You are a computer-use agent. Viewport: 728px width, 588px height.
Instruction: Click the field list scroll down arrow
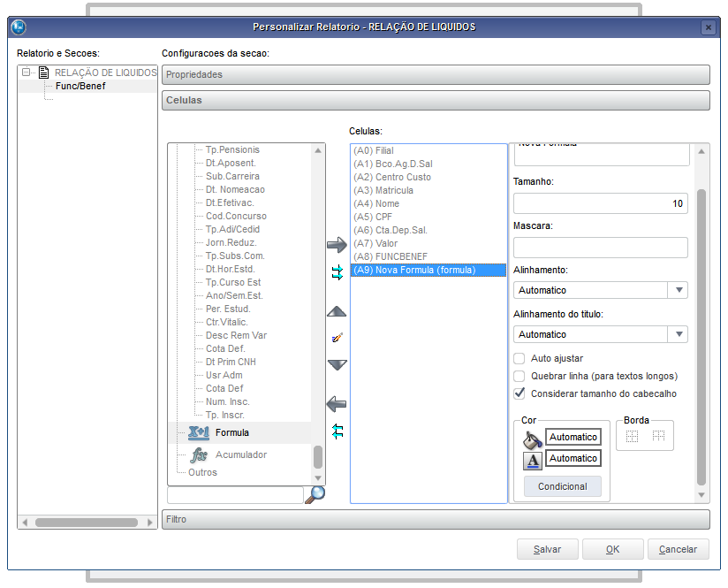[318, 477]
